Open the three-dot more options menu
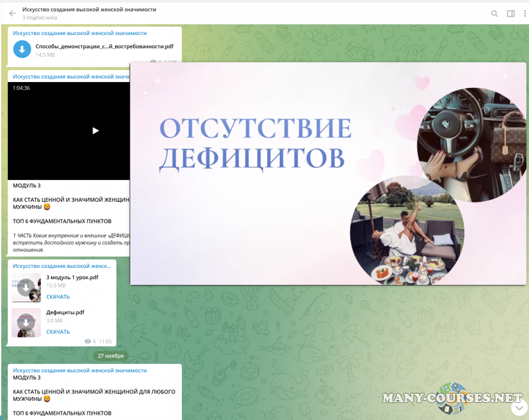 (x=524, y=13)
